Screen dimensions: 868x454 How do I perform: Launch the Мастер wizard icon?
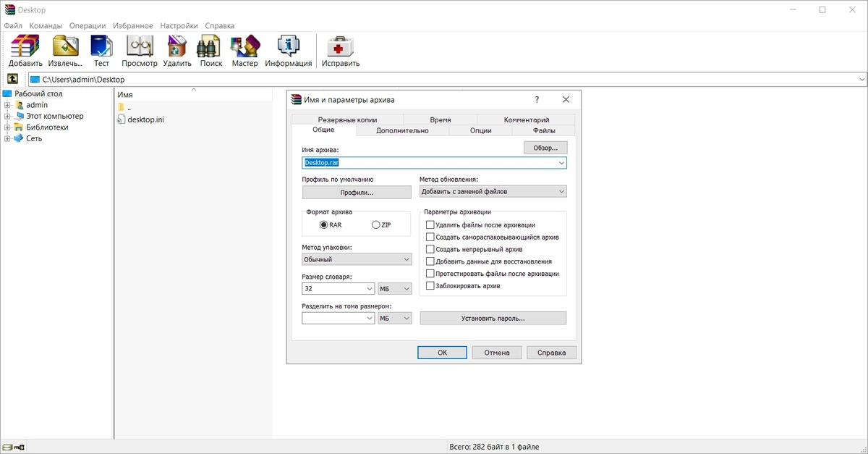[x=244, y=46]
